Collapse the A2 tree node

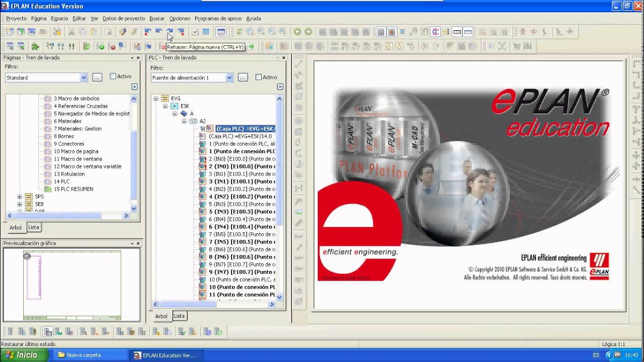pos(184,121)
